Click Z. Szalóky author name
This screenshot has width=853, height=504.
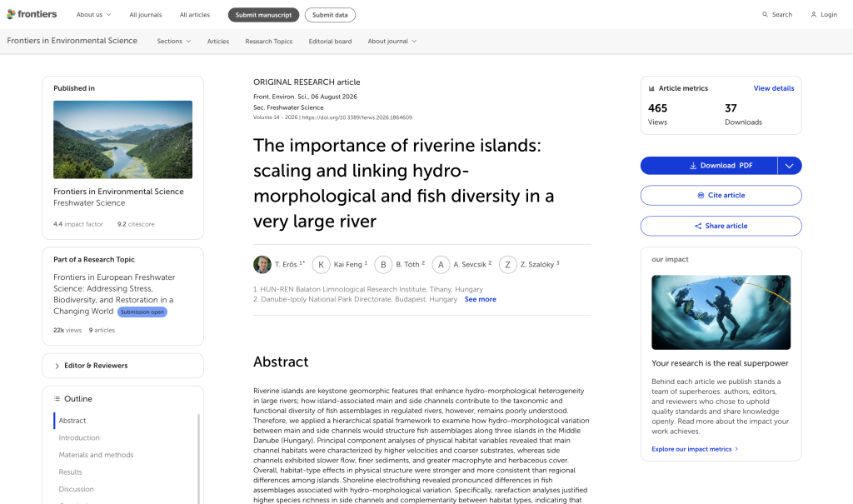click(x=537, y=265)
